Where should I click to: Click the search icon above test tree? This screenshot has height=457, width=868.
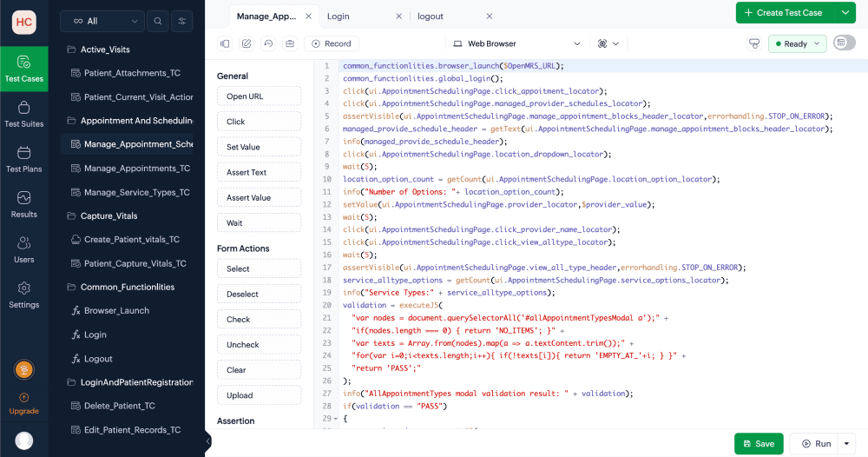coord(157,21)
